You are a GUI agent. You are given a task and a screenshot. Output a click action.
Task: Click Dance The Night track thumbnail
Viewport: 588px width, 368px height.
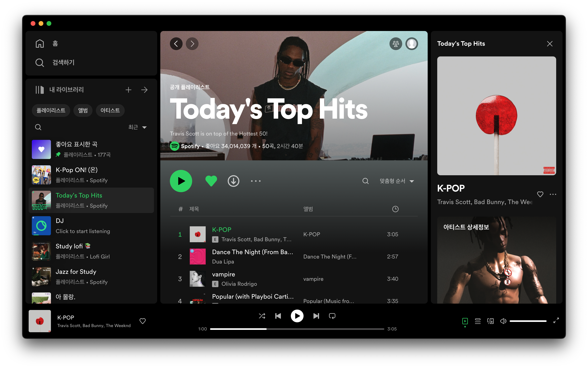[198, 257]
